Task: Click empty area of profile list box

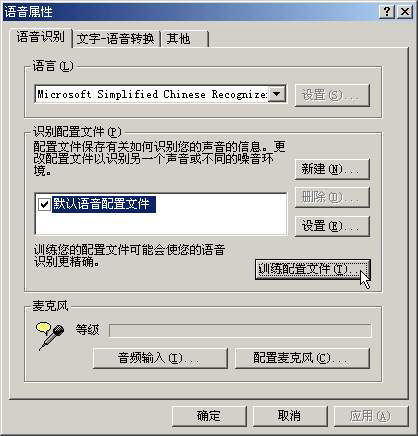Action: [200, 223]
